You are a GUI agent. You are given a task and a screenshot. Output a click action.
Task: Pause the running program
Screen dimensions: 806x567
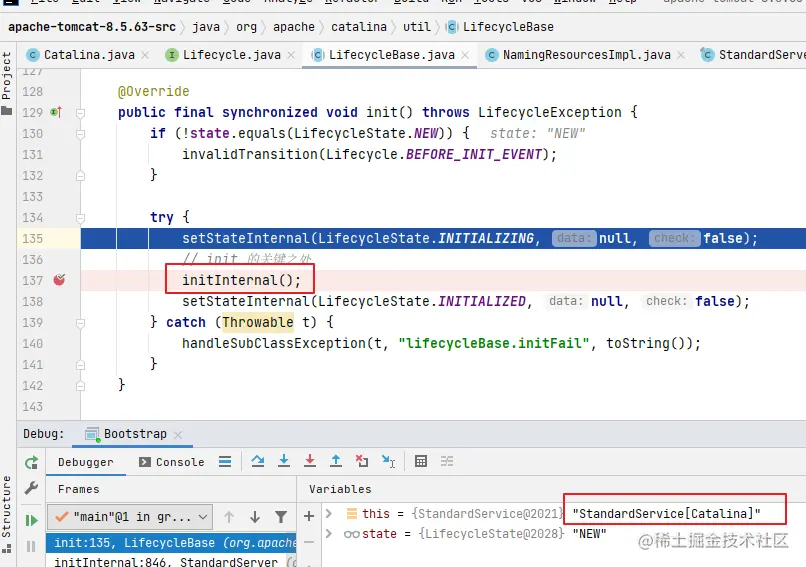31,546
